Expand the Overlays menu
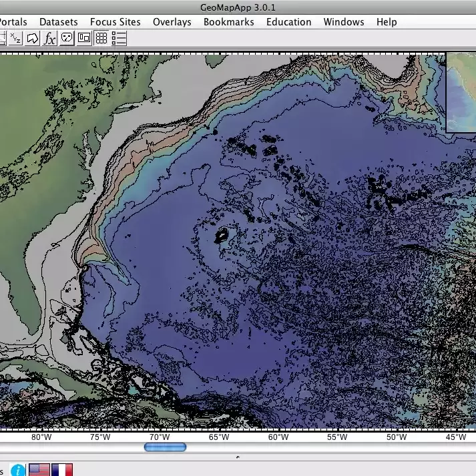Screen dimensions: 476x476 pyautogui.click(x=172, y=22)
